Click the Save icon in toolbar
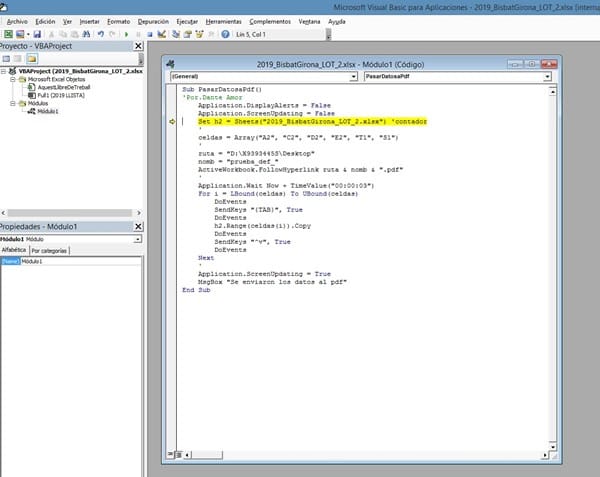600x477 pixels. click(36, 34)
